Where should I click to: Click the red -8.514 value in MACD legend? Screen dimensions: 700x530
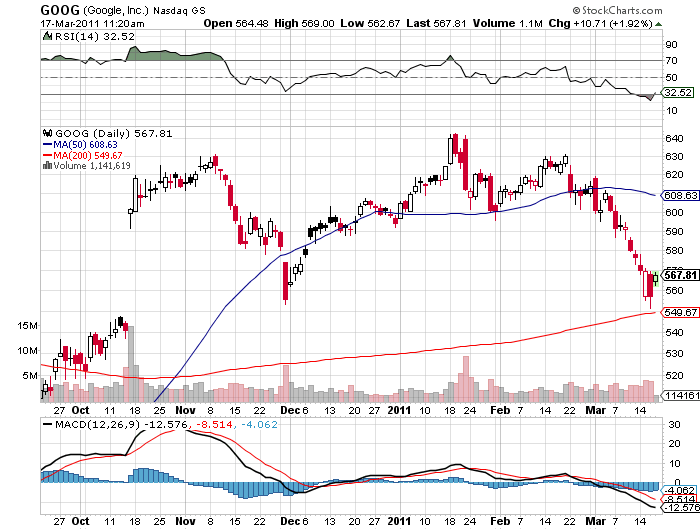tap(216, 424)
